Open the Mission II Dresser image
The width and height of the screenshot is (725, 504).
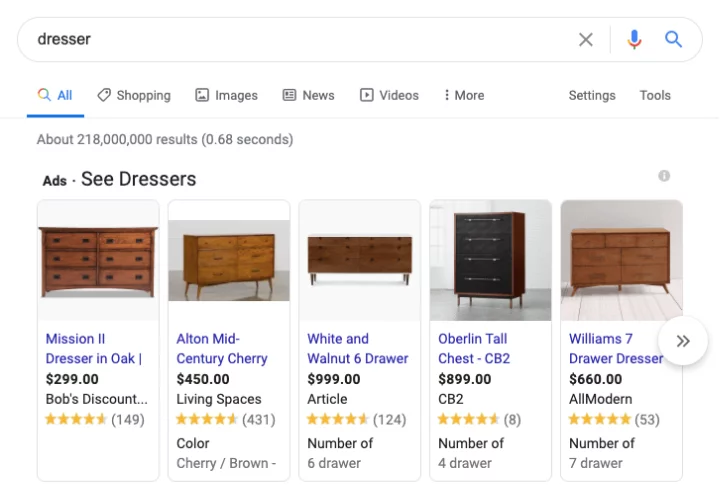[x=98, y=260]
